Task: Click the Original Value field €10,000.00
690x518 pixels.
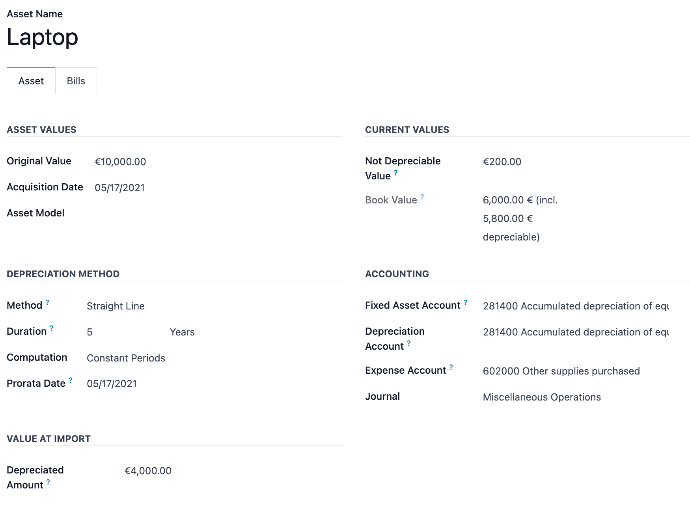Action: point(121,162)
